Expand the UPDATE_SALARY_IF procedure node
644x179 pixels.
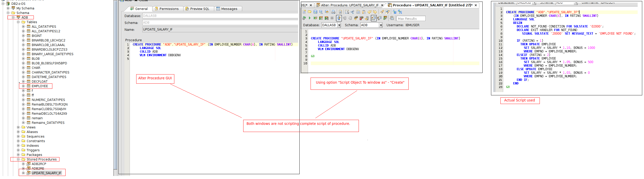click(23, 173)
